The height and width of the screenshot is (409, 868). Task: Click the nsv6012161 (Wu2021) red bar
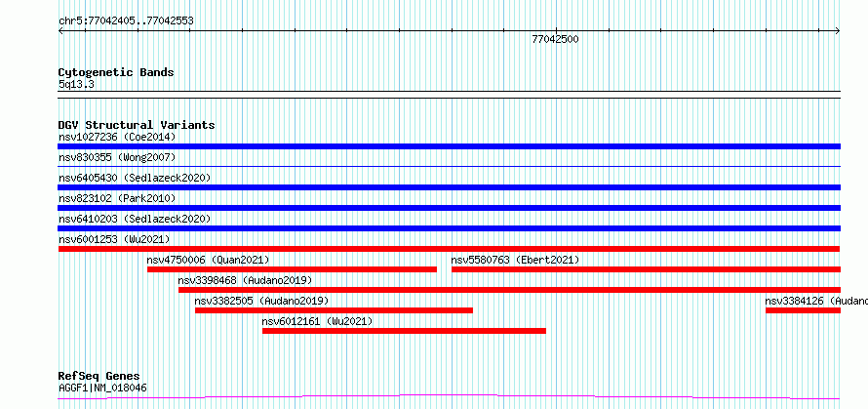[x=404, y=331]
